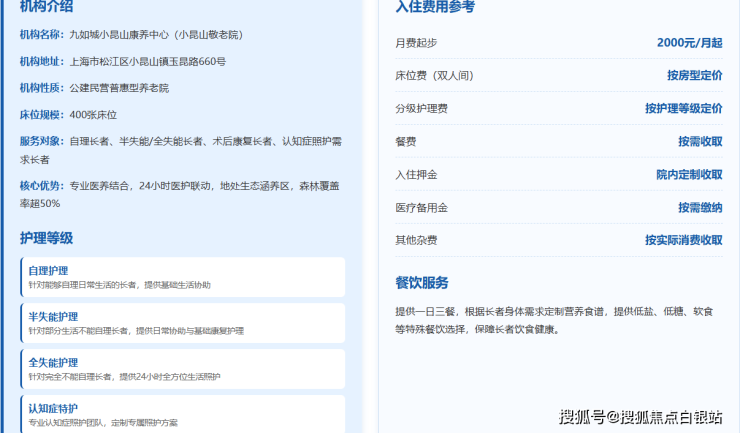Click the 护理等级 section heading
The image size is (740, 433).
coord(46,238)
